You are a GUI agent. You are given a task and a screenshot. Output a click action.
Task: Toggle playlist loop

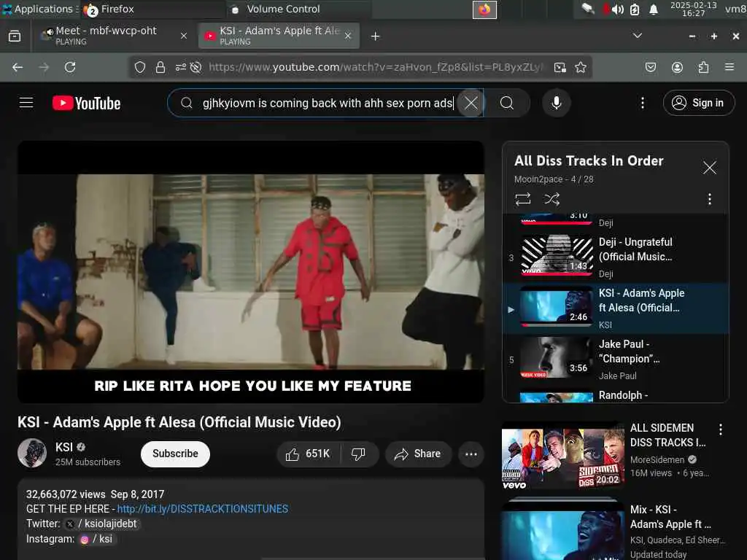tap(522, 198)
